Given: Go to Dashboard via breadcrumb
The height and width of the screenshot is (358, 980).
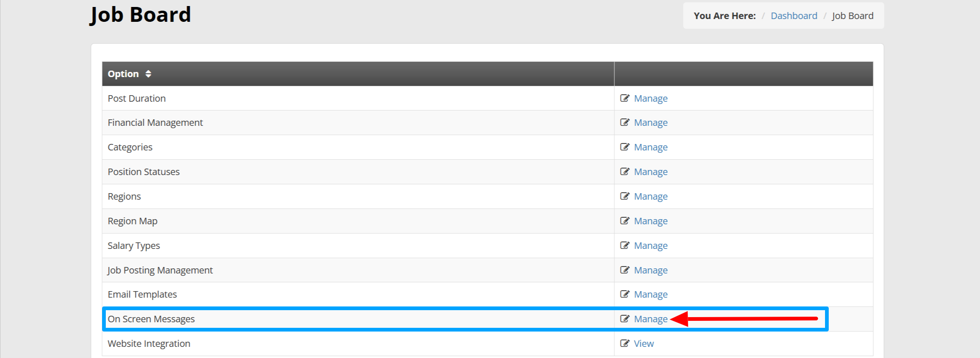Looking at the screenshot, I should (x=794, y=16).
